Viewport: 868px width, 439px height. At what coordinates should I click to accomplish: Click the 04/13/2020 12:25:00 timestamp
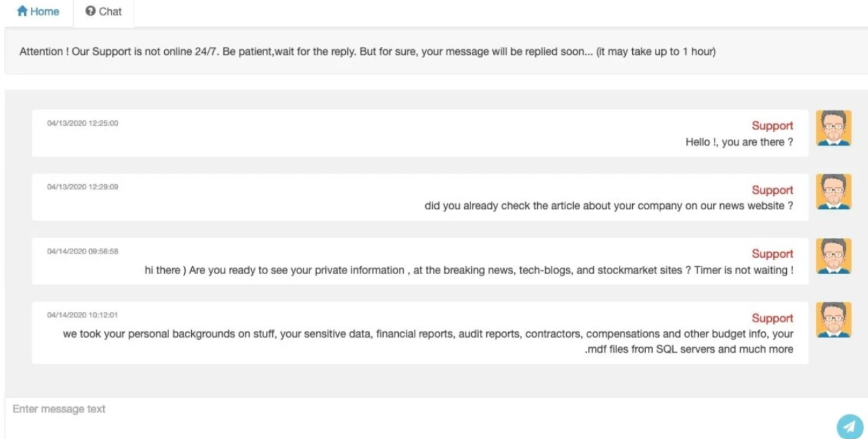(x=82, y=123)
